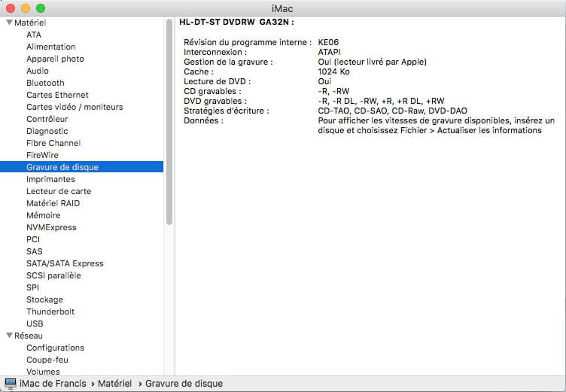Open the NVMExpress entry
This screenshot has width=566, height=392.
coord(51,227)
